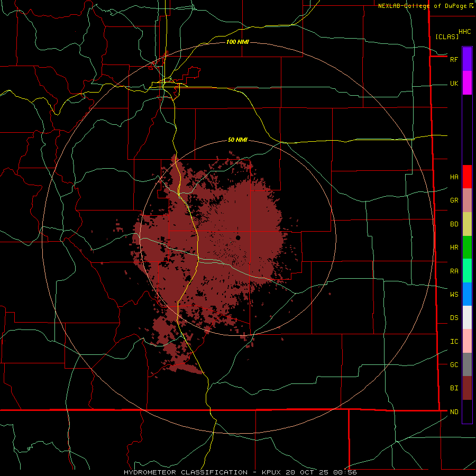The height and width of the screenshot is (476, 476).
Task: Click the GR legend label
Action: (454, 200)
